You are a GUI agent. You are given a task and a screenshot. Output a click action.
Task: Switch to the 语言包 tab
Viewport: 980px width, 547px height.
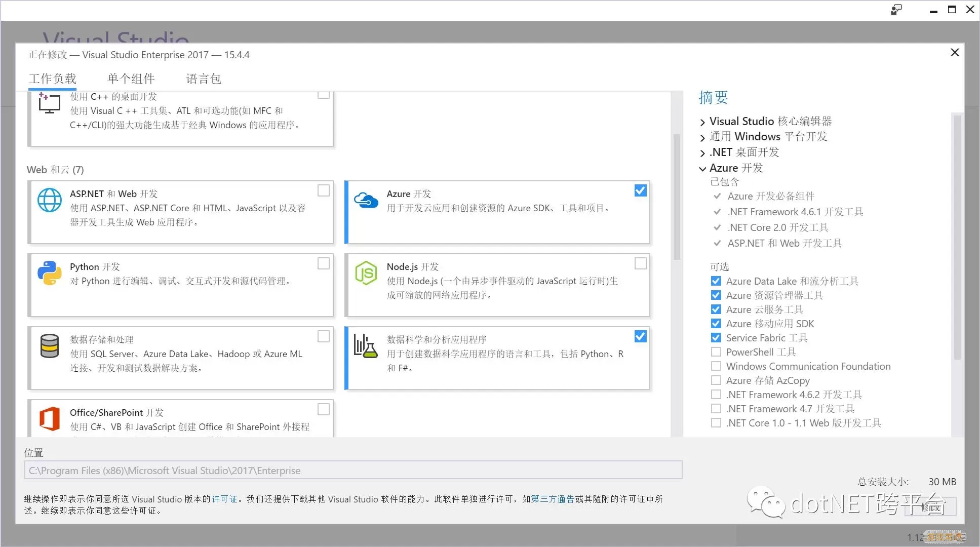coord(204,79)
